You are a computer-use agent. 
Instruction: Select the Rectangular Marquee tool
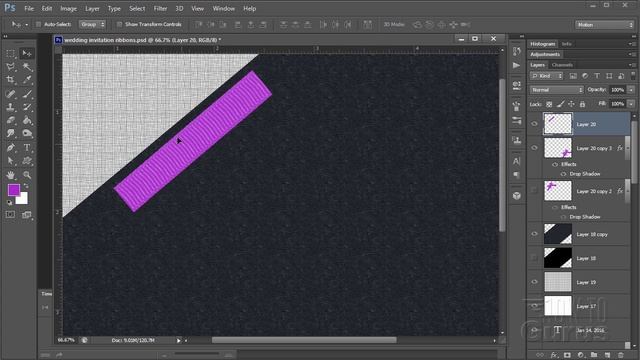(11, 53)
